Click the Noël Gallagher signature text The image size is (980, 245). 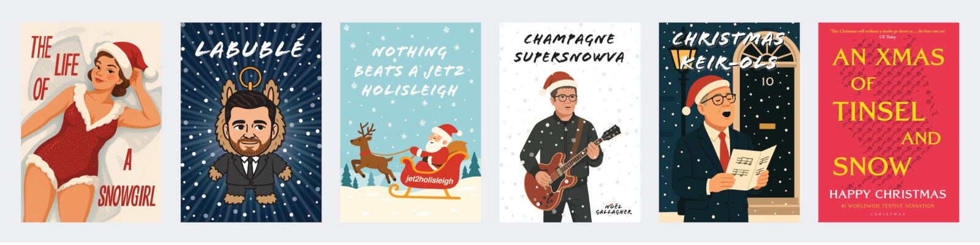coord(613,208)
